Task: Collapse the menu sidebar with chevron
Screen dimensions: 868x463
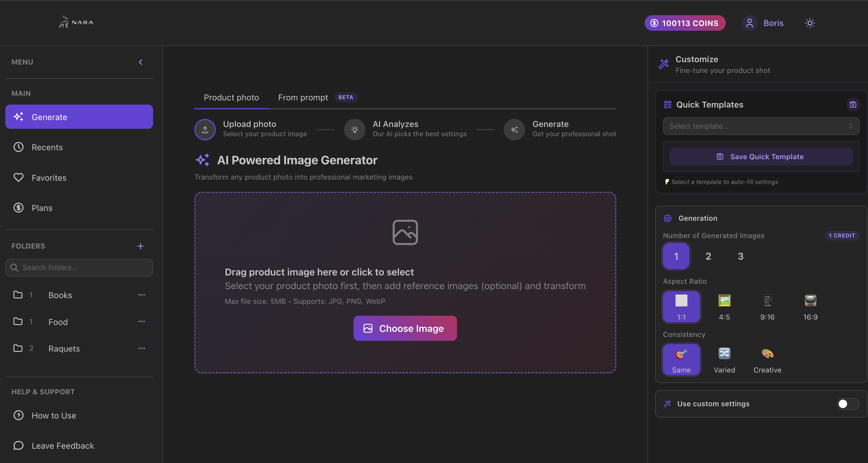Action: [x=140, y=62]
